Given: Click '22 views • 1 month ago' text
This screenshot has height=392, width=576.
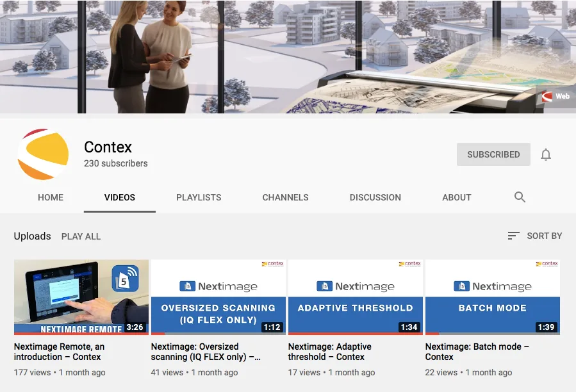Looking at the screenshot, I should (x=468, y=373).
